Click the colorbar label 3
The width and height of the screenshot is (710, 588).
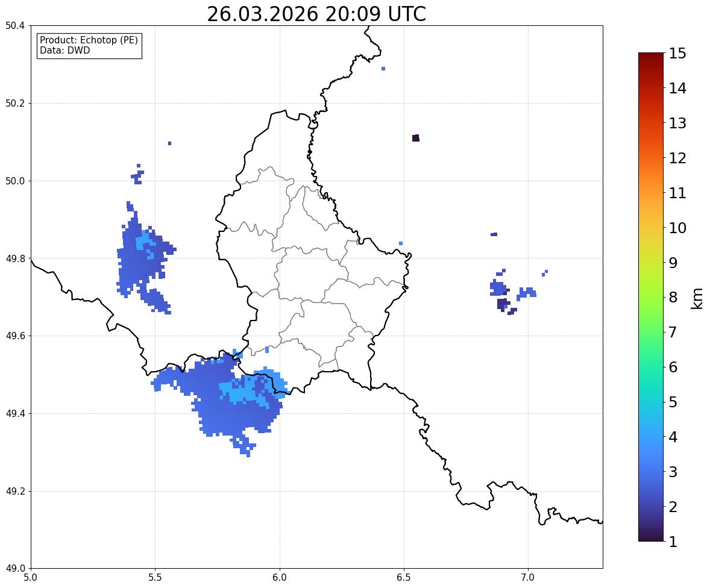point(673,472)
